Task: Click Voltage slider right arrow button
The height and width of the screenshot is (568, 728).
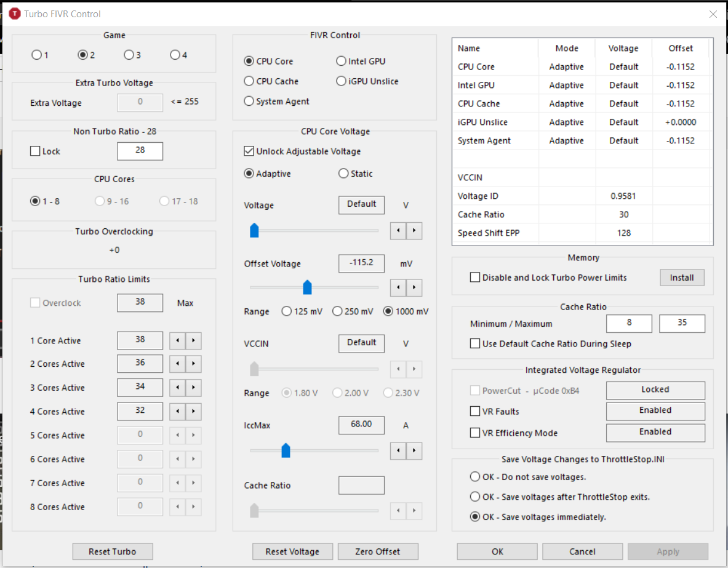Action: pyautogui.click(x=414, y=230)
